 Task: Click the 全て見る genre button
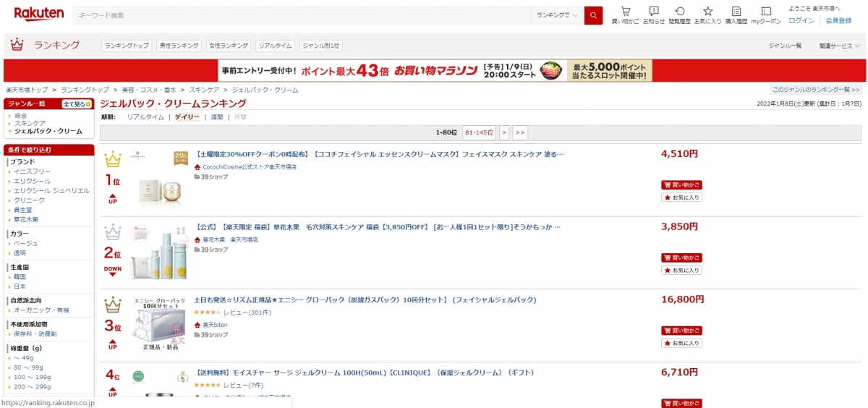click(x=77, y=104)
